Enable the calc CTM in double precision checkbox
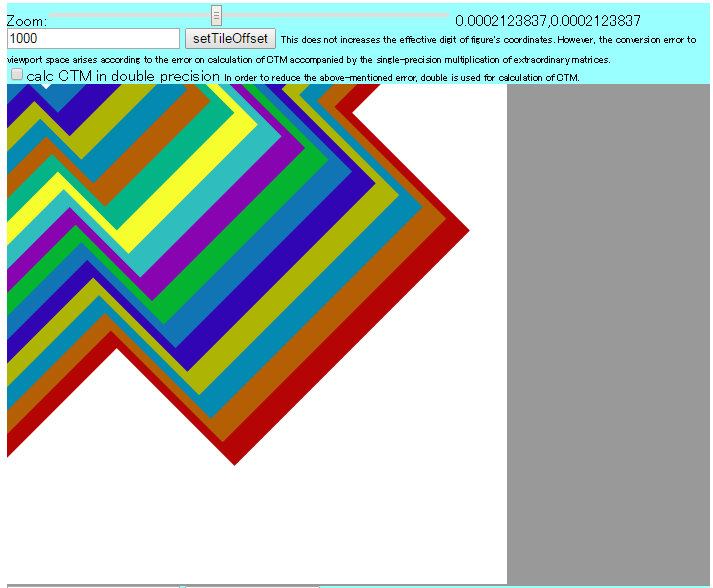 coord(17,75)
